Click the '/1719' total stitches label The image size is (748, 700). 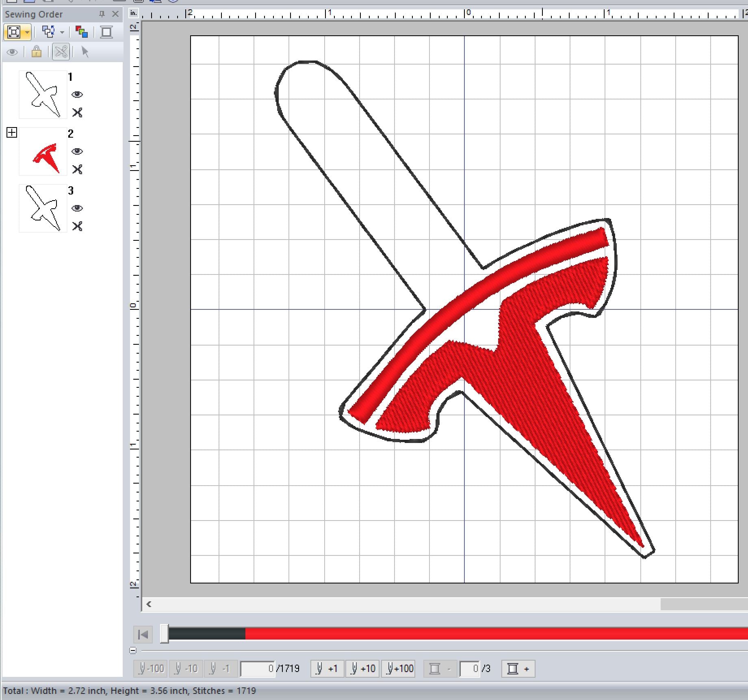pyautogui.click(x=288, y=669)
